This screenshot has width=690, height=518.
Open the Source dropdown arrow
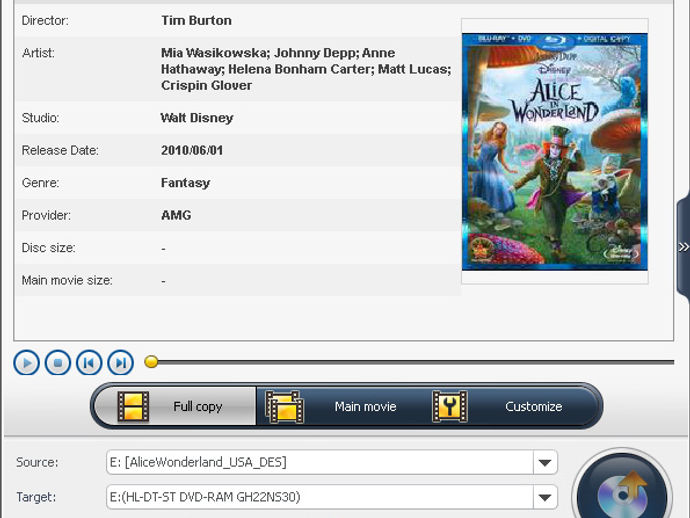tap(545, 463)
